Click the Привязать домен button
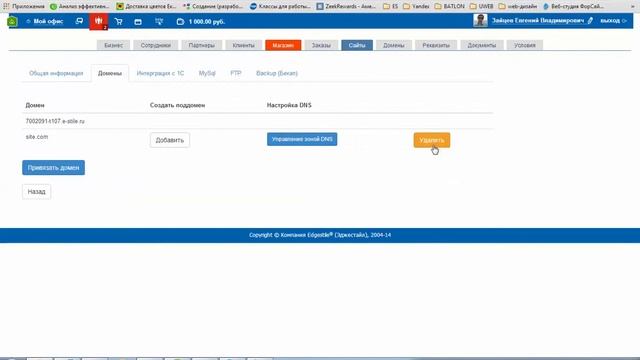The height and width of the screenshot is (360, 640). pyautogui.click(x=53, y=168)
